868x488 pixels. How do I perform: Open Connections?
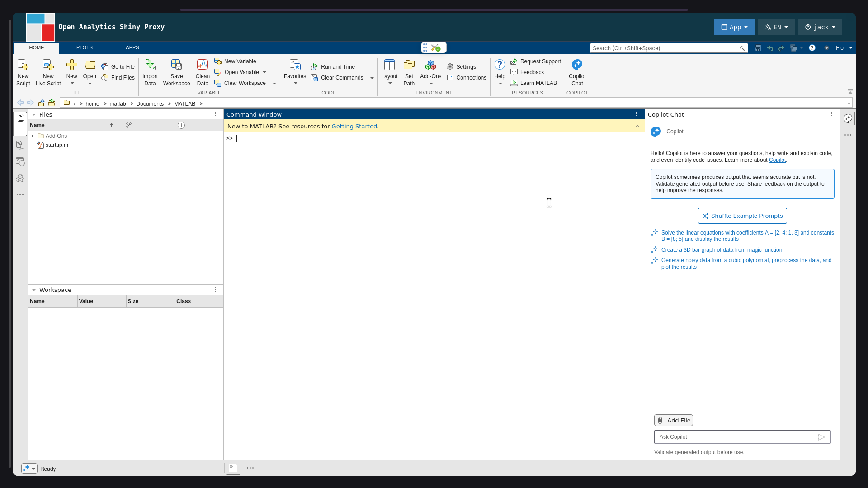[x=467, y=78]
